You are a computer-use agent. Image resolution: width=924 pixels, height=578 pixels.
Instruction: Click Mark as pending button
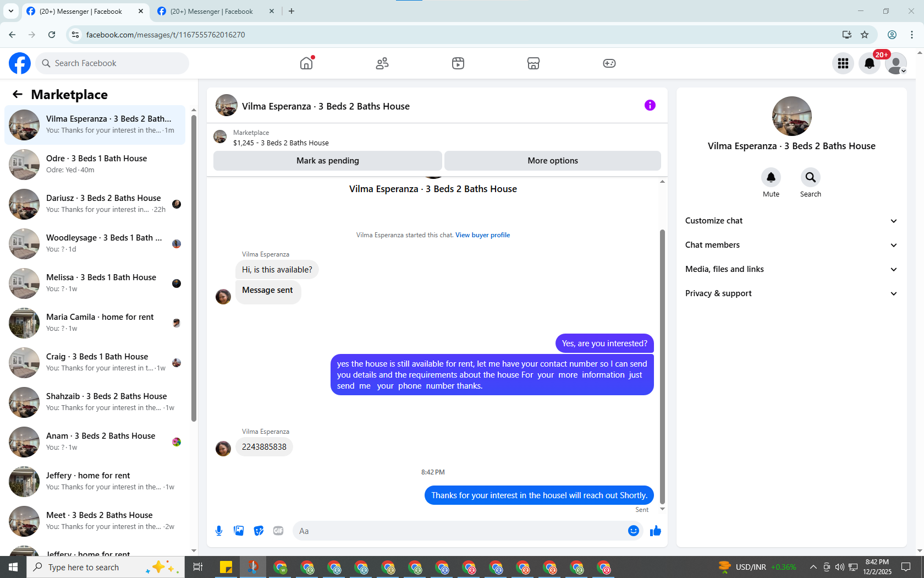click(328, 161)
